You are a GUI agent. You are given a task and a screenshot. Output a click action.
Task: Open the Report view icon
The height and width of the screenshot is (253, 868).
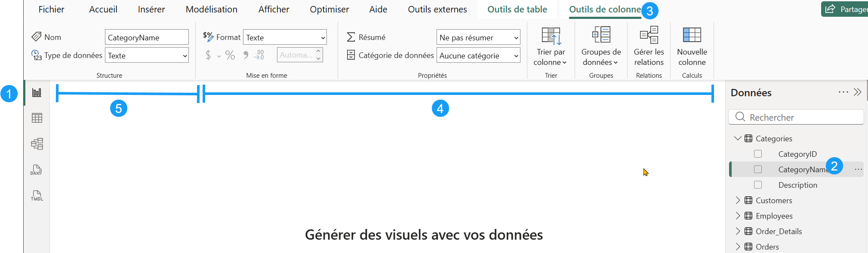point(37,92)
